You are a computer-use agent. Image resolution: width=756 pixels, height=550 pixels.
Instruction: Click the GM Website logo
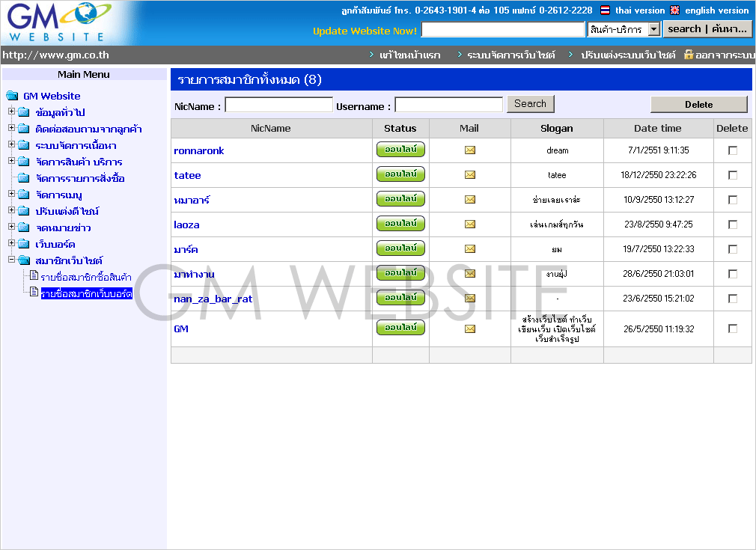(59, 22)
